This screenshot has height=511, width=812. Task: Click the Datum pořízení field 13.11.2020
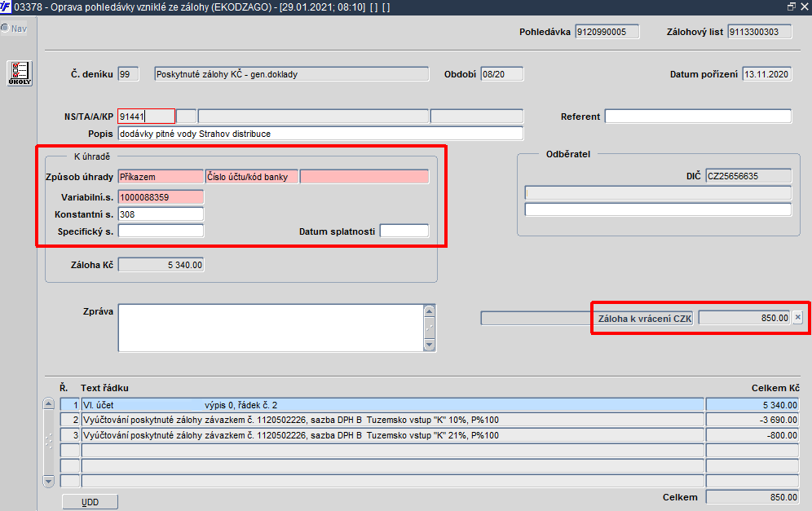click(x=767, y=74)
